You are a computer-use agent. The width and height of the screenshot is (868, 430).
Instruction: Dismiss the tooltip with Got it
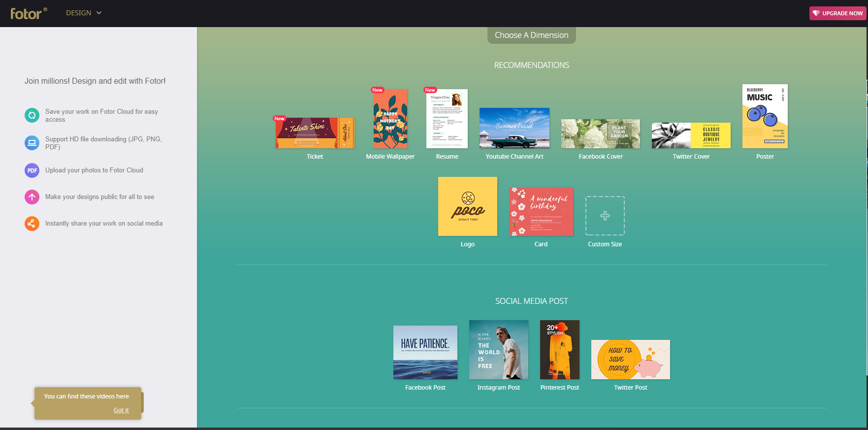(121, 410)
